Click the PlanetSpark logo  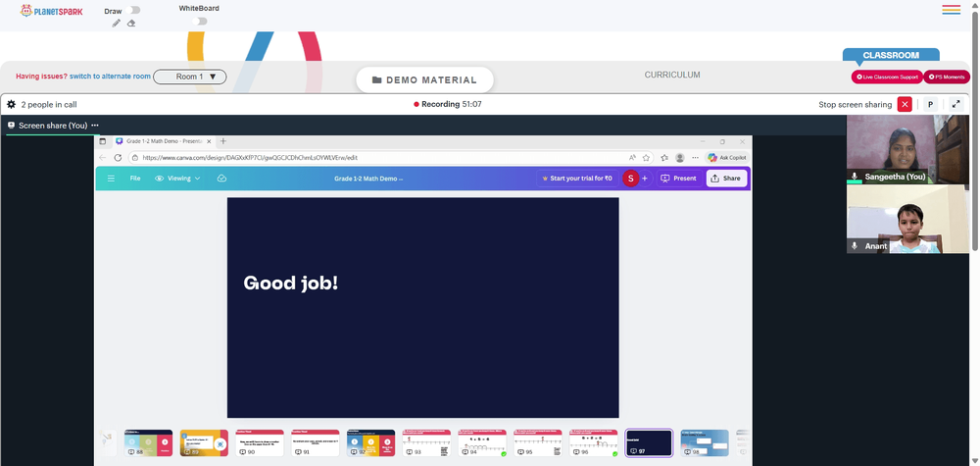click(51, 11)
